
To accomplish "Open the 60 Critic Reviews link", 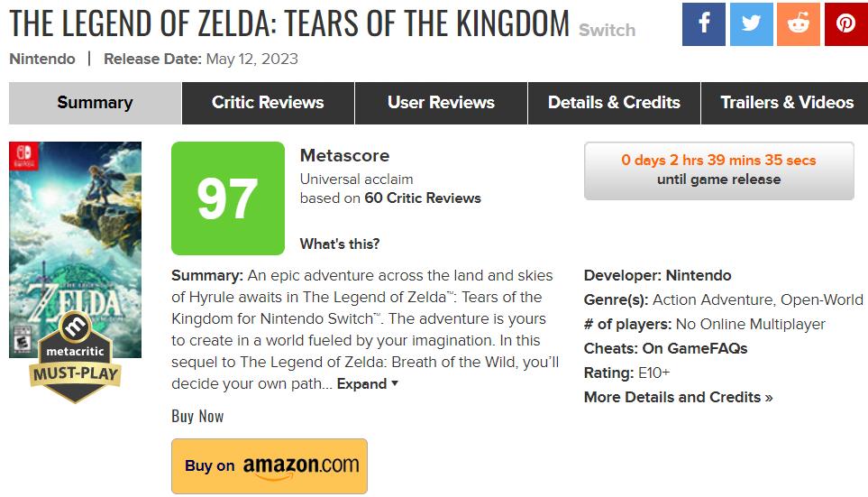I will click(x=423, y=198).
